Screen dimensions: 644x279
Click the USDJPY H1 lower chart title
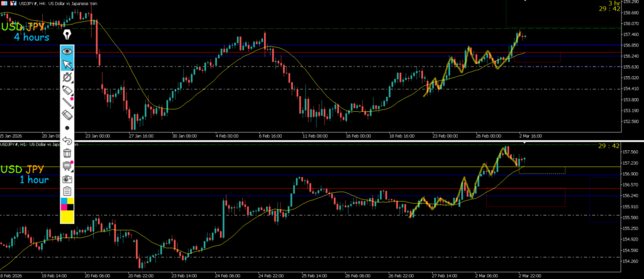pyautogui.click(x=38, y=145)
